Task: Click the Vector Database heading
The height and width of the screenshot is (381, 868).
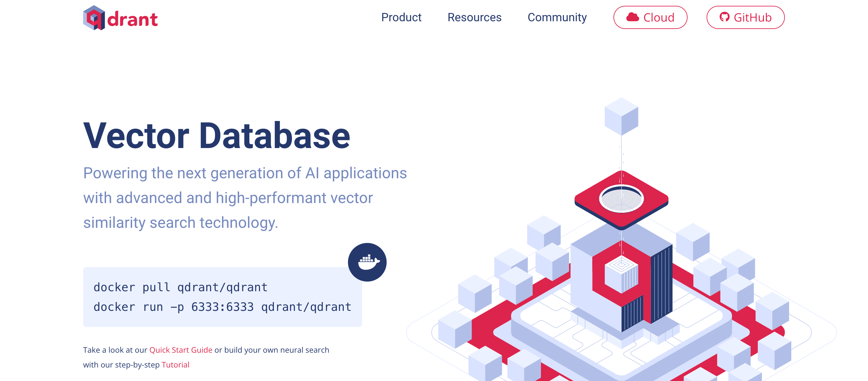Action: pos(217,136)
